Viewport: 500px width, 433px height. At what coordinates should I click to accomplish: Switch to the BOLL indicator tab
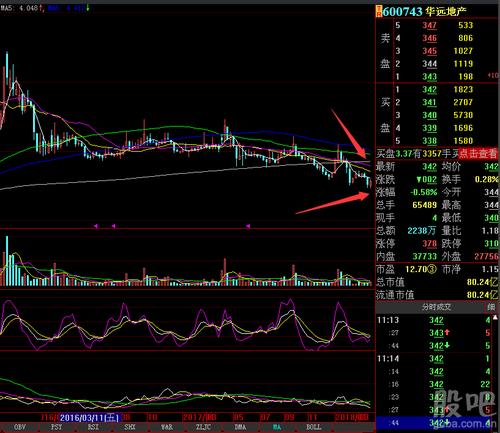pos(314,427)
